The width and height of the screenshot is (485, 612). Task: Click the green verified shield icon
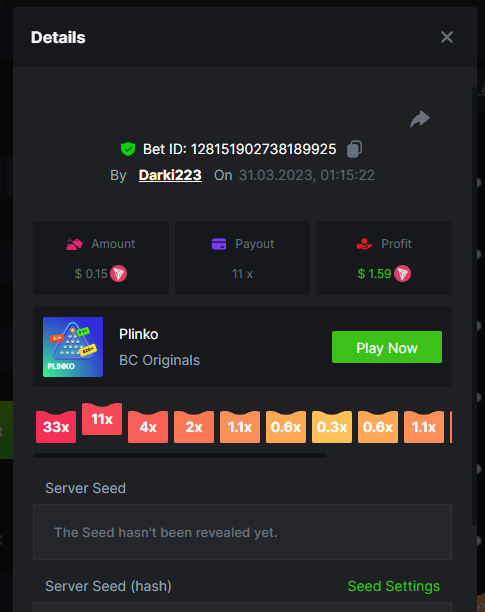coord(128,149)
